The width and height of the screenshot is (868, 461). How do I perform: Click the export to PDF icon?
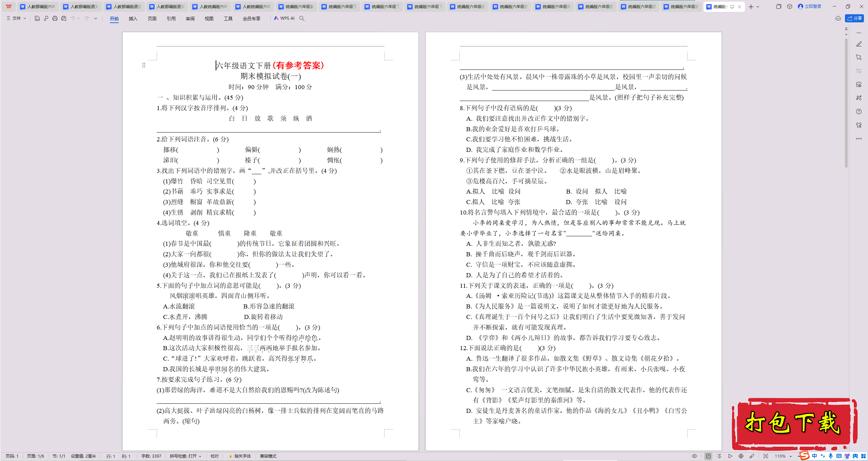click(x=46, y=18)
